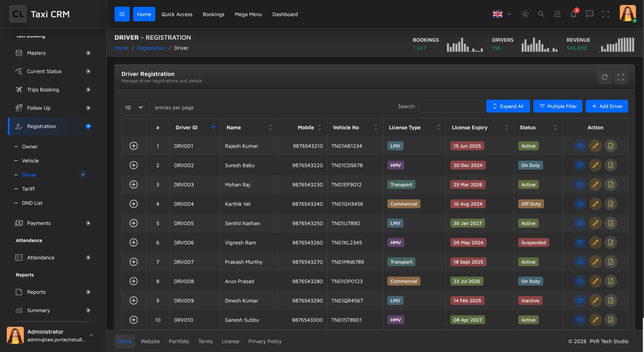Follow the Registration breadcrumb link
The width and height of the screenshot is (644, 352).
pos(151,48)
